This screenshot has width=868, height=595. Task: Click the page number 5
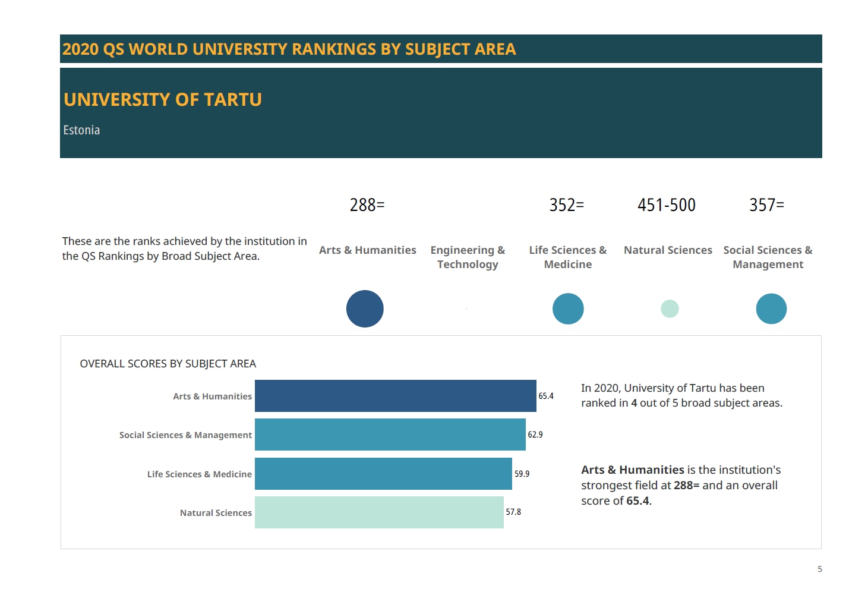pyautogui.click(x=820, y=569)
